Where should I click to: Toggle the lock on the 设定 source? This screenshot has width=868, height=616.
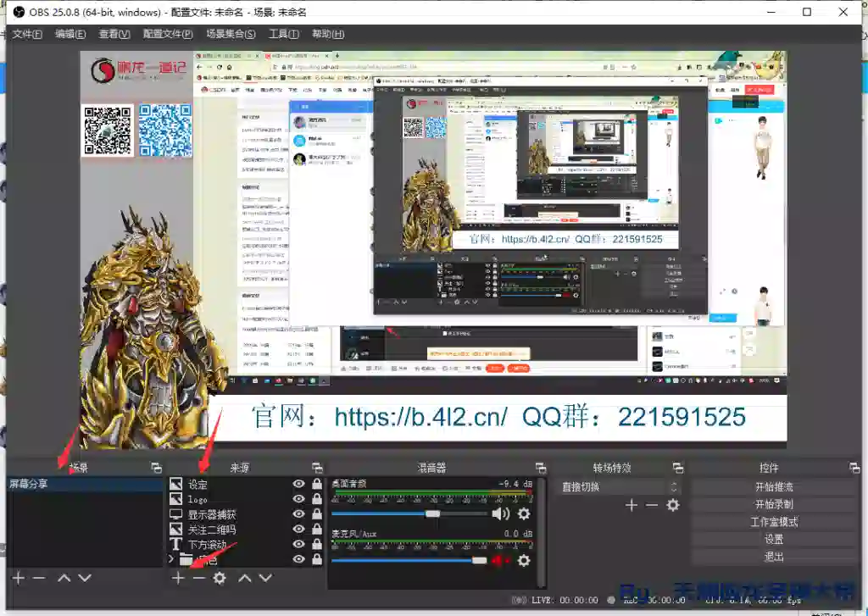pos(317,484)
